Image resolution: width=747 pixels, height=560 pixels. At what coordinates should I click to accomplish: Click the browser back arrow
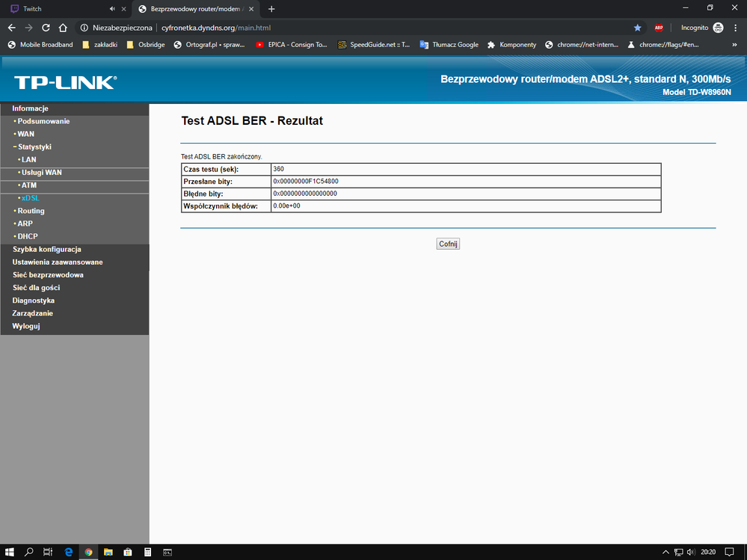click(x=11, y=28)
